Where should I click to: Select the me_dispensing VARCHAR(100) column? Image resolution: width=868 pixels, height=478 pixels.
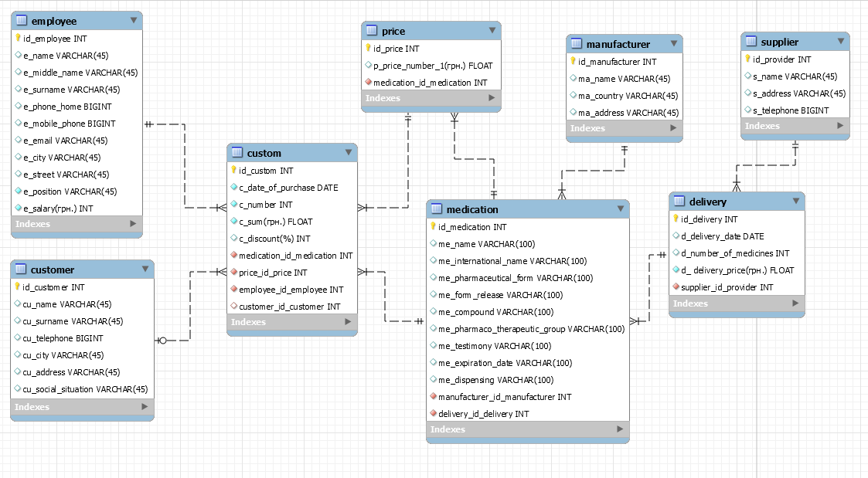tap(528, 379)
